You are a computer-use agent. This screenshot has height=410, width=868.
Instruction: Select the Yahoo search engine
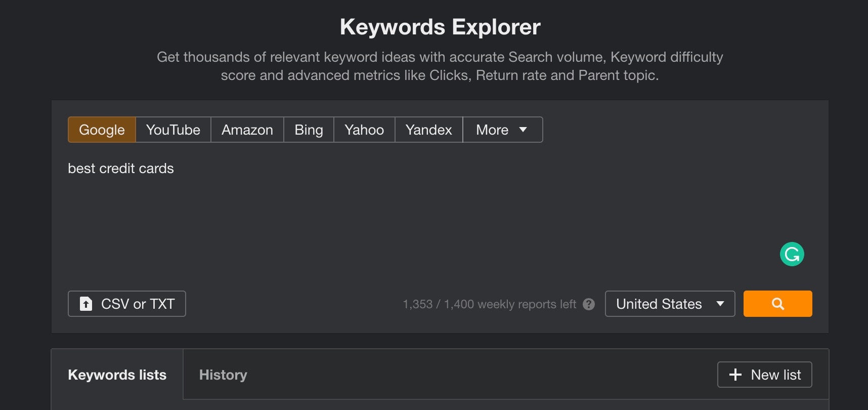(364, 130)
